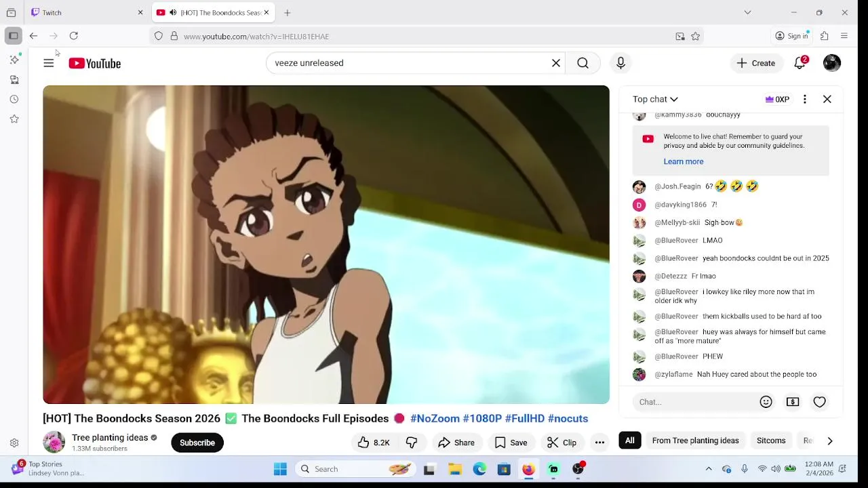Click the Clip button
Viewport: 868px width, 488px height.
[561, 443]
